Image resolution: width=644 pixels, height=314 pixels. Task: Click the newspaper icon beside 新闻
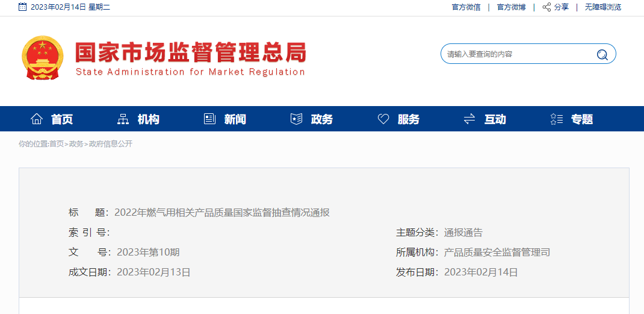pyautogui.click(x=209, y=119)
